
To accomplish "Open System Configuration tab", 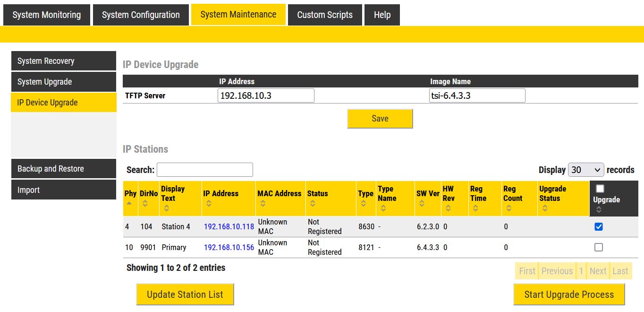I will pos(141,15).
